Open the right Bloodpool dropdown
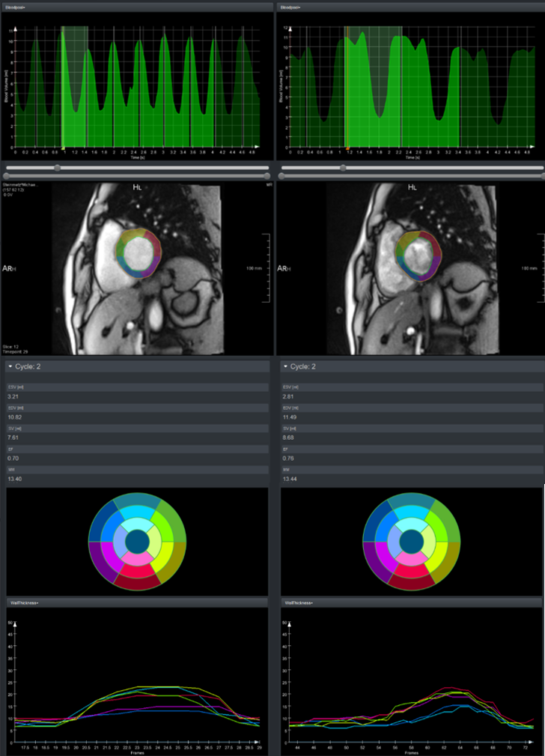 tap(290, 7)
